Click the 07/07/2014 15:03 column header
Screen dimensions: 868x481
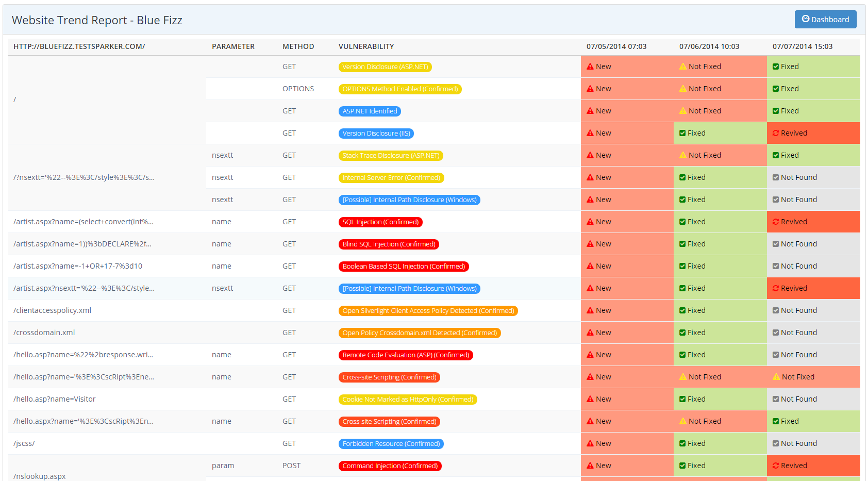click(802, 46)
